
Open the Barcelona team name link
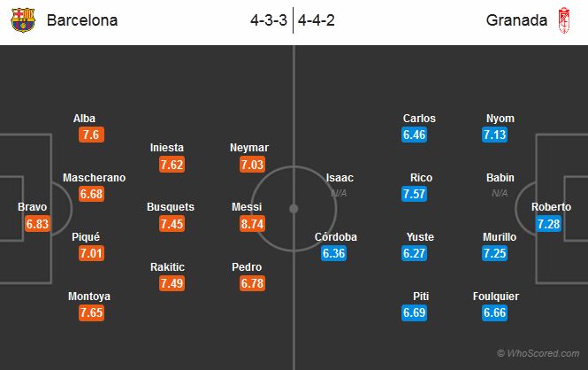(x=82, y=20)
